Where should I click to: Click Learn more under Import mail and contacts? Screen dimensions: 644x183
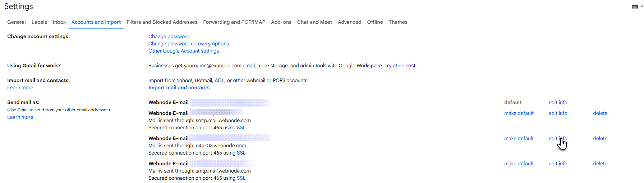pos(20,88)
